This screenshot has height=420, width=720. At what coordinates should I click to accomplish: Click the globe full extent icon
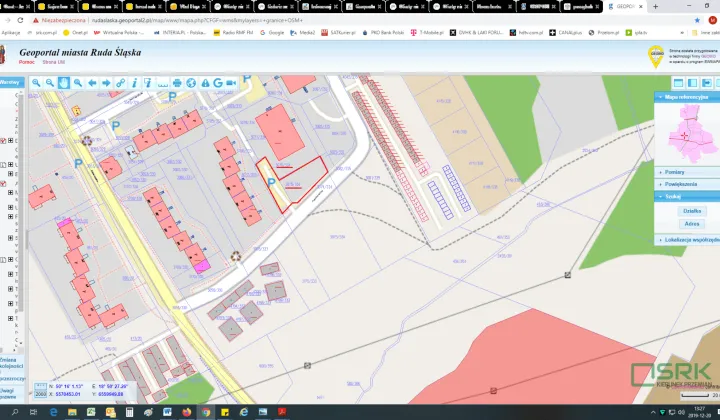coord(190,82)
